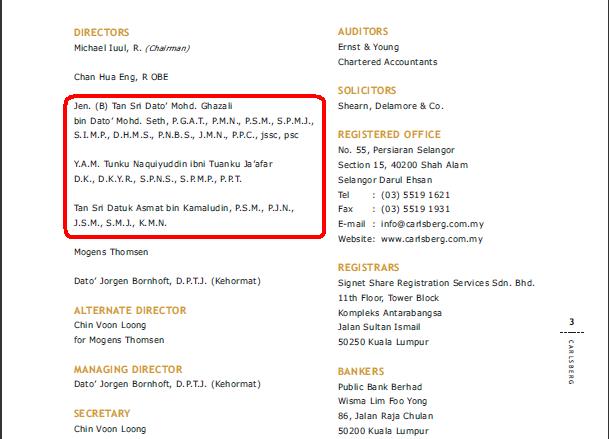The image size is (609, 439).
Task: Click the email info@carlsberg.com.my
Action: [432, 224]
